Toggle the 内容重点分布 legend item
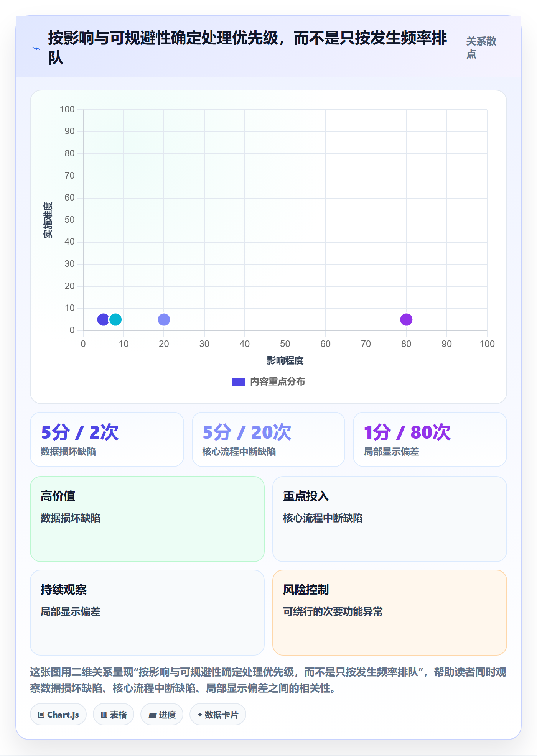Image resolution: width=537 pixels, height=756 pixels. 268,381
